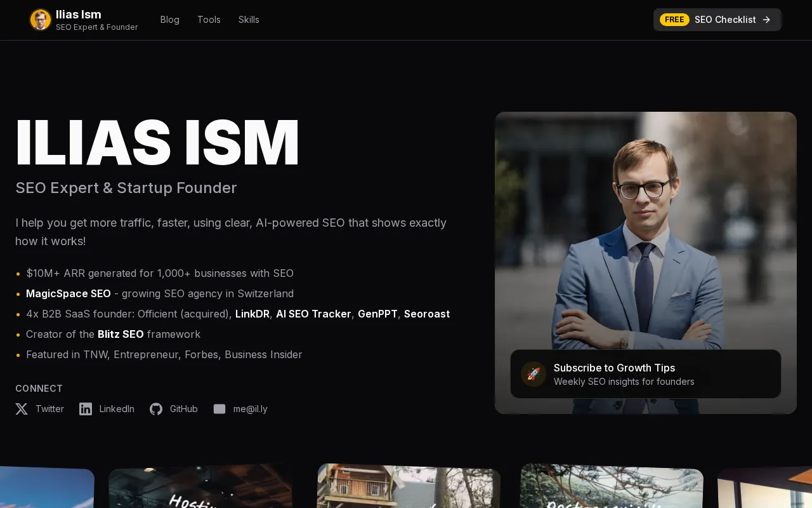
Task: Open the Tools menu item
Action: 209,20
